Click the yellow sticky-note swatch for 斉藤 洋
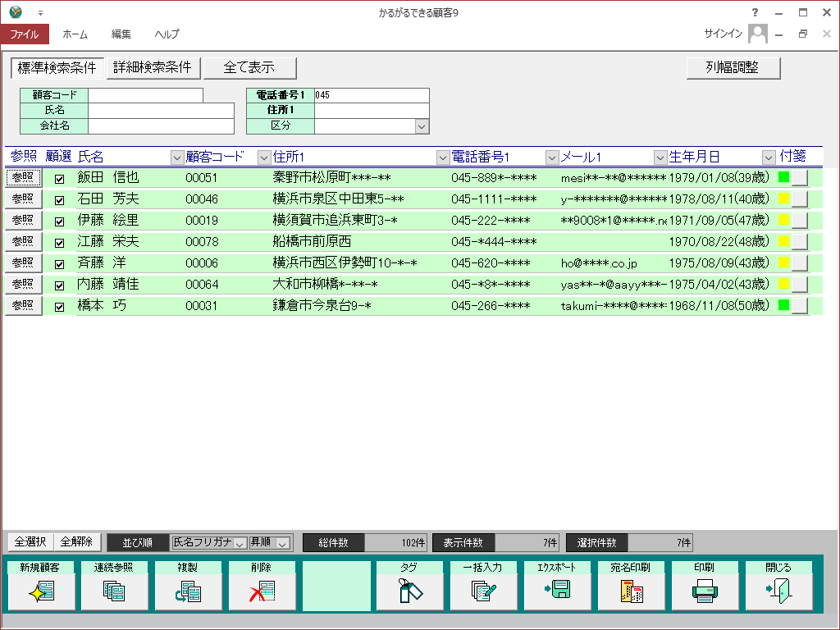 (x=783, y=262)
